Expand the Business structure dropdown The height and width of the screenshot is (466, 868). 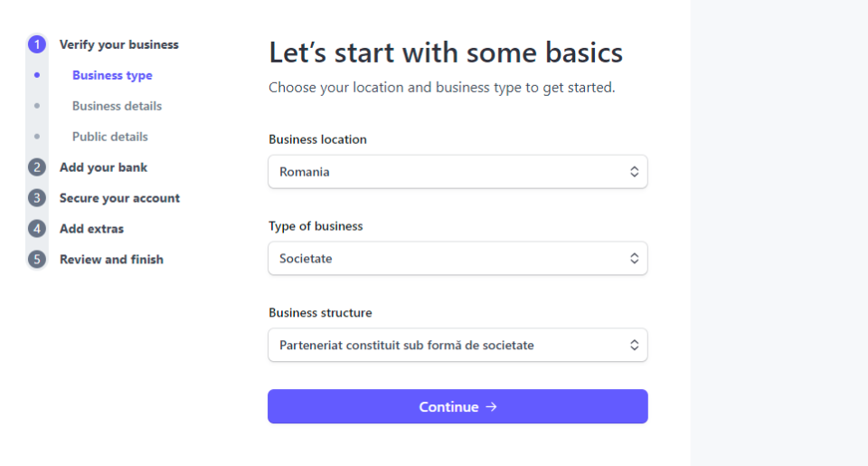(458, 346)
